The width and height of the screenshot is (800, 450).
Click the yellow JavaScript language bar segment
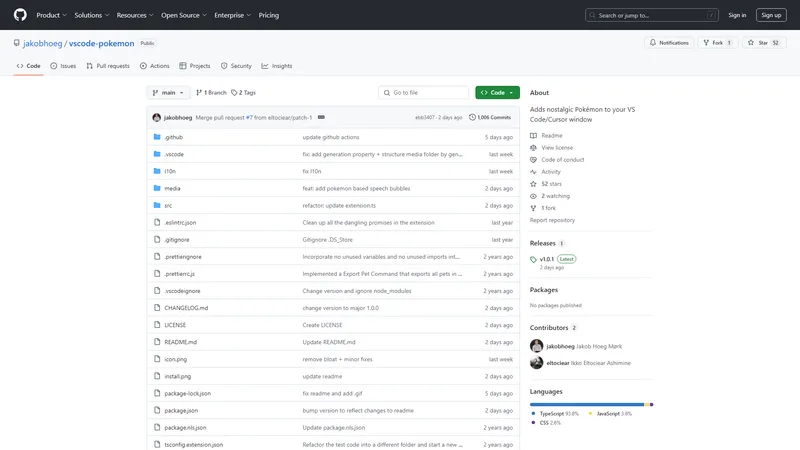[647, 405]
